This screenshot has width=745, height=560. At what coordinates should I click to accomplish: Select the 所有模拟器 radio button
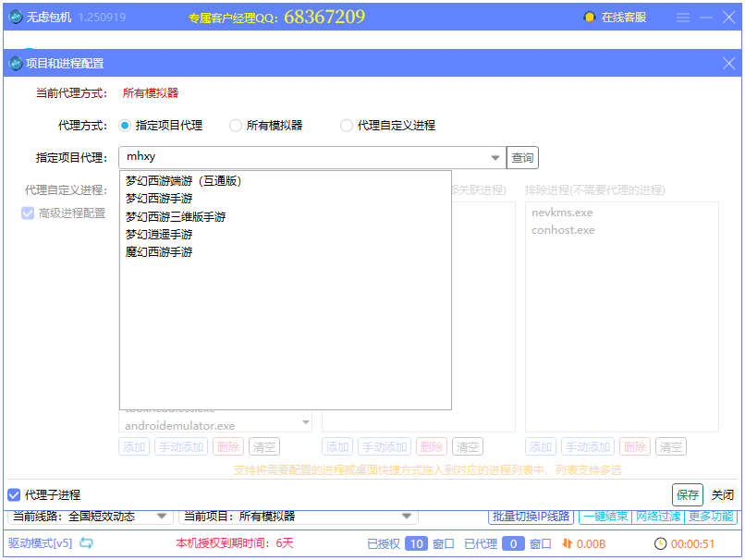tap(237, 125)
